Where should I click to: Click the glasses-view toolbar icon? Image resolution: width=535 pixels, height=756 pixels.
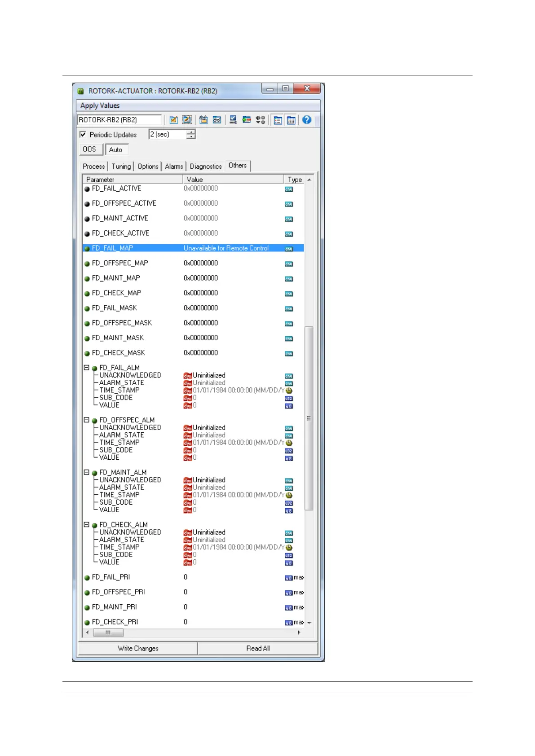[x=217, y=120]
